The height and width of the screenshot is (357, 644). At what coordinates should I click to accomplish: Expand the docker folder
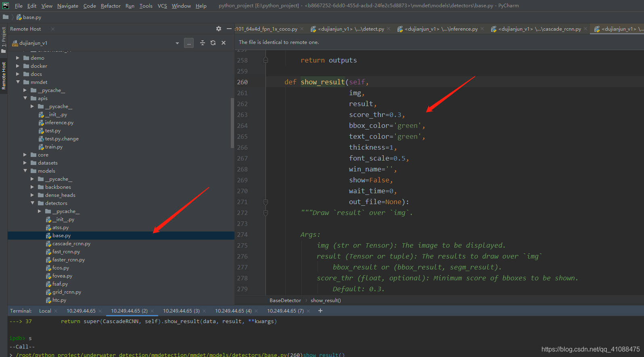tap(18, 66)
